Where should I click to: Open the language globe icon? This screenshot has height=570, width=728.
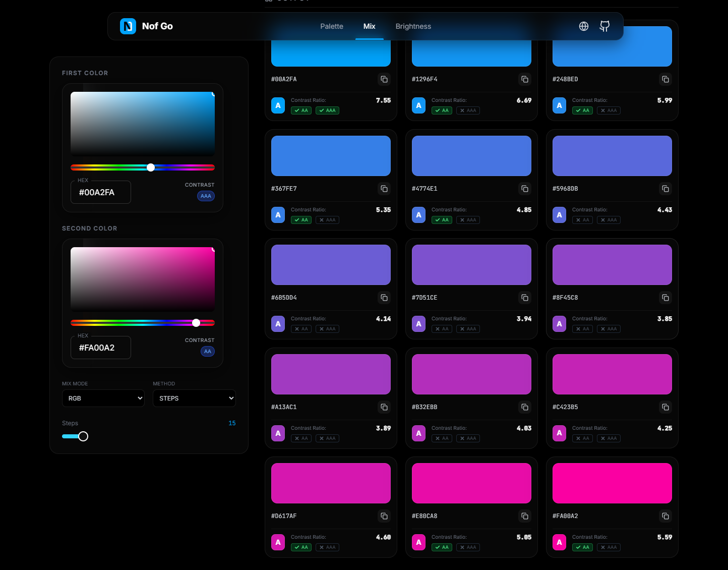pos(583,26)
